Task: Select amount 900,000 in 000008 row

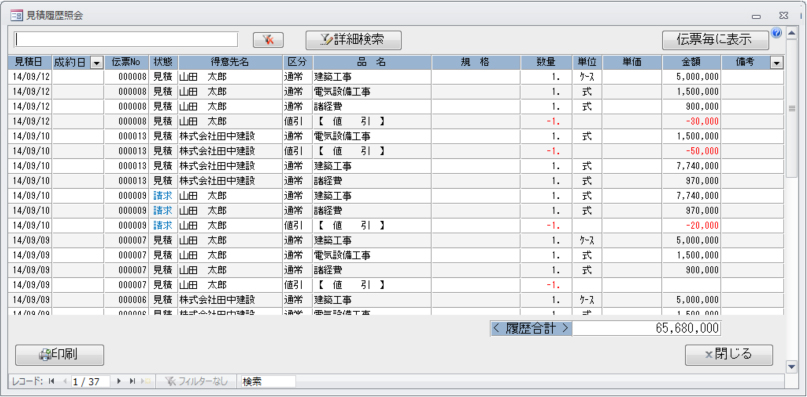Action: [691, 107]
